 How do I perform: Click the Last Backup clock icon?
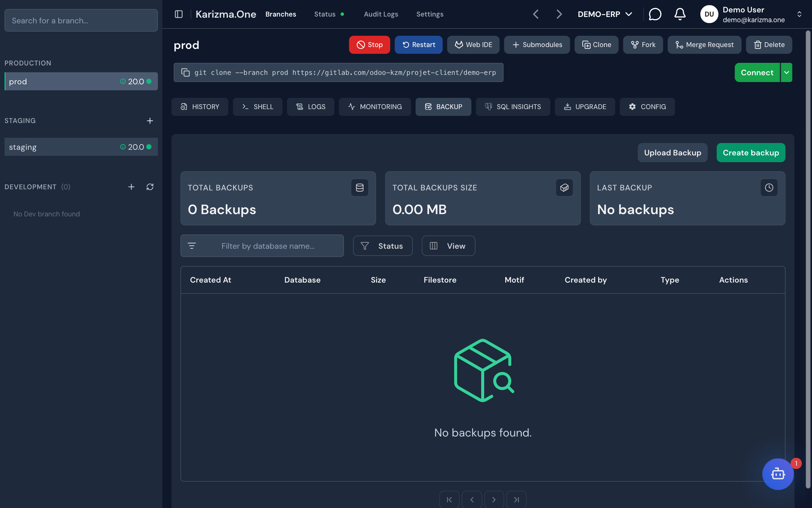[769, 187]
